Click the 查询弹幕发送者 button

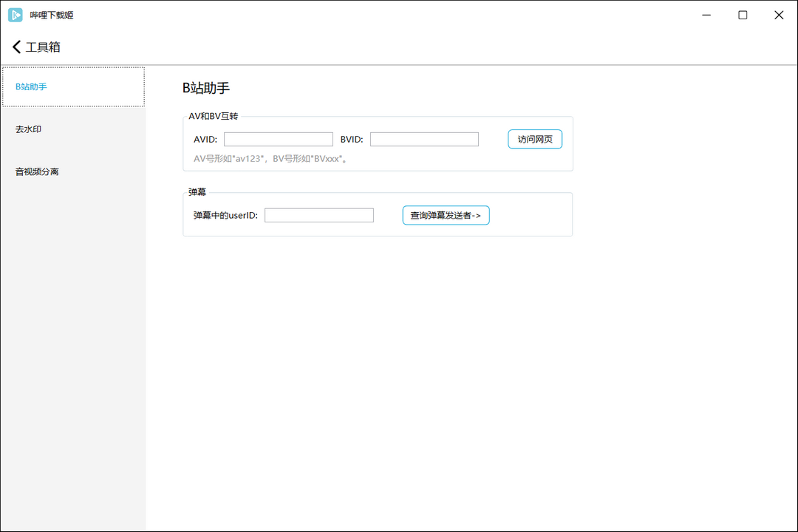(x=446, y=215)
